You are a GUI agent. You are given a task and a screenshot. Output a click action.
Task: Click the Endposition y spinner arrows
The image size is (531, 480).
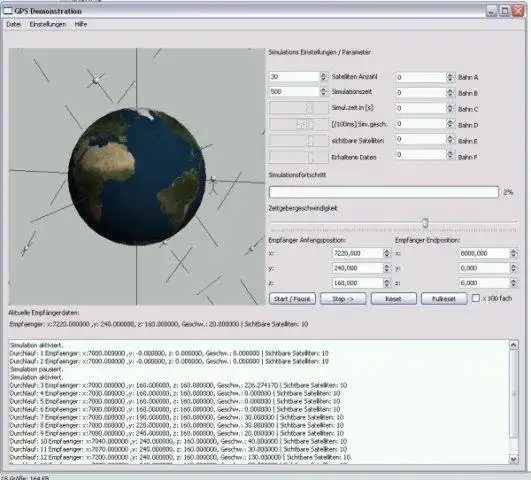pyautogui.click(x=514, y=268)
